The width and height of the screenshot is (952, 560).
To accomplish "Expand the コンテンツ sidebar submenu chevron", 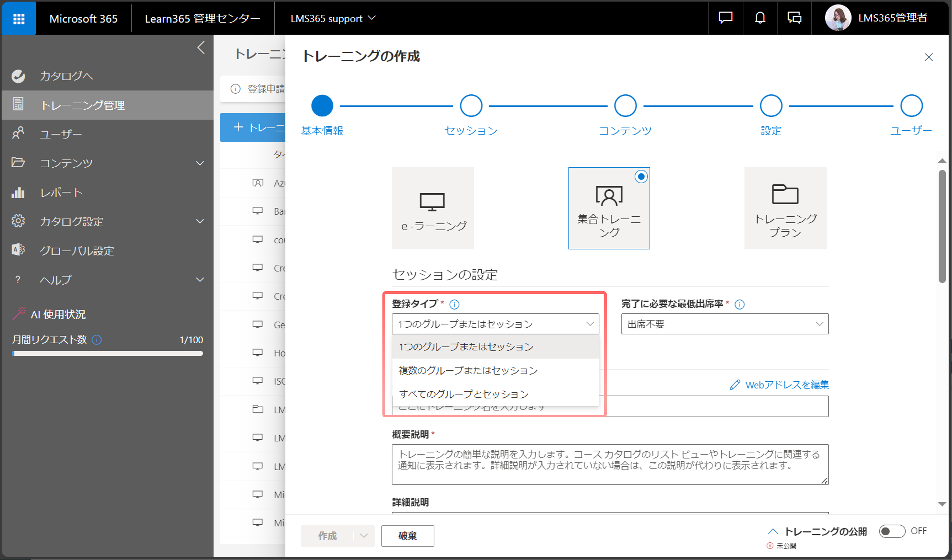I will point(200,163).
